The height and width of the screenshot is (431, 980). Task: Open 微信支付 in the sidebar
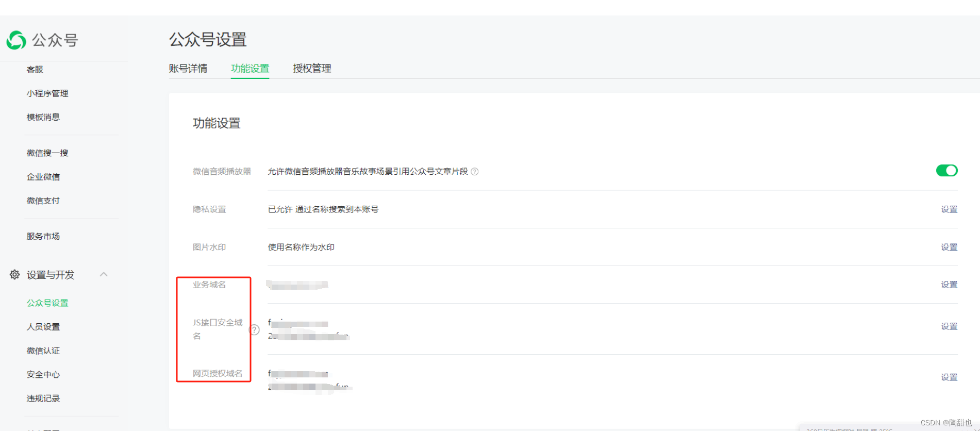click(x=43, y=201)
